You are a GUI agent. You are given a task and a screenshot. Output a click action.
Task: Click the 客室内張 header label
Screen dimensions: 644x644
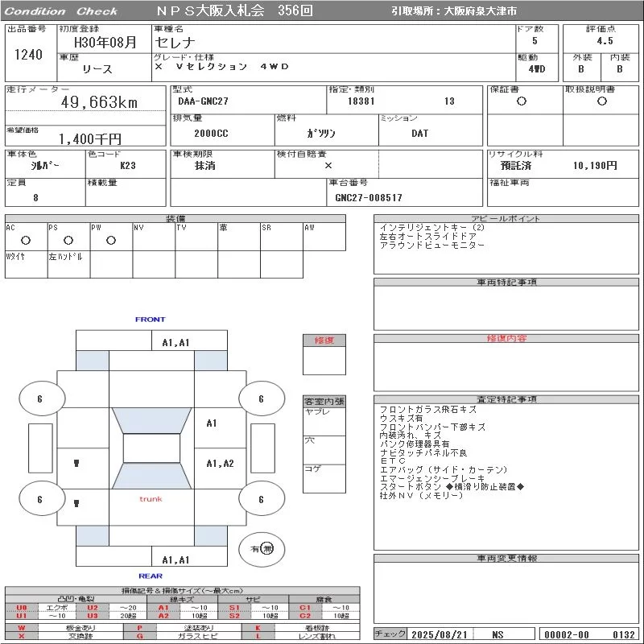click(x=324, y=401)
